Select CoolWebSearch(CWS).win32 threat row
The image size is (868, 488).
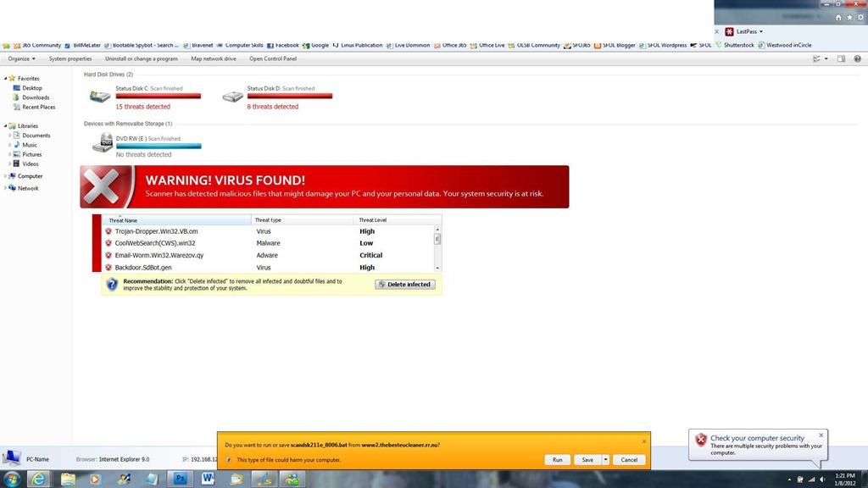268,243
